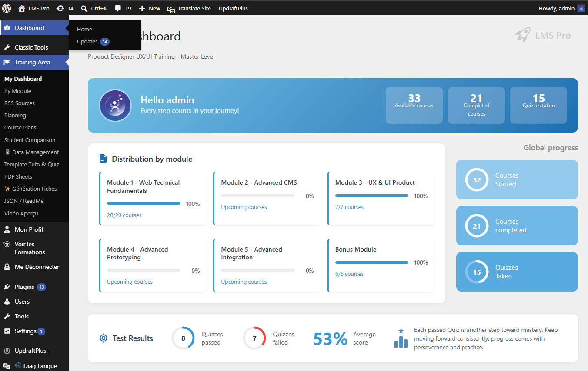
Task: Open comments bubble icon showing 19
Action: tap(118, 8)
